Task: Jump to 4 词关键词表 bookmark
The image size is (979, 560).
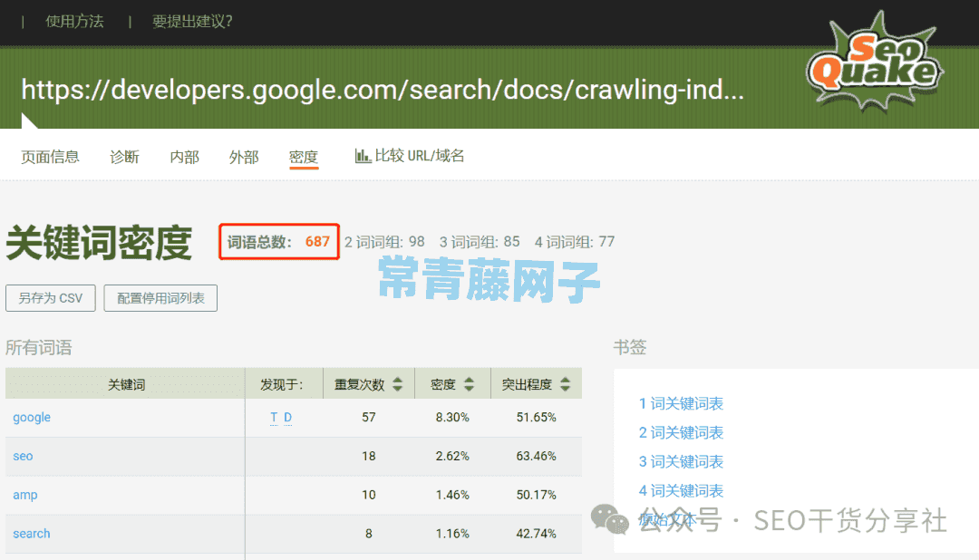Action: coord(681,491)
